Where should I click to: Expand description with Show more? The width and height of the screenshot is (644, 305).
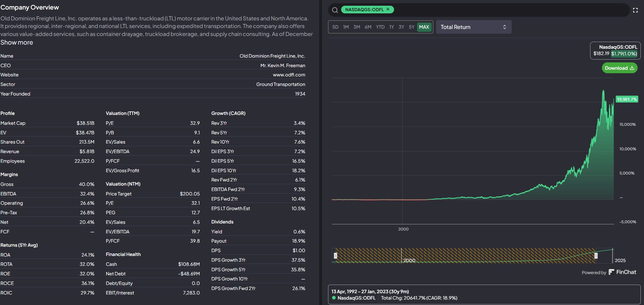coord(17,42)
